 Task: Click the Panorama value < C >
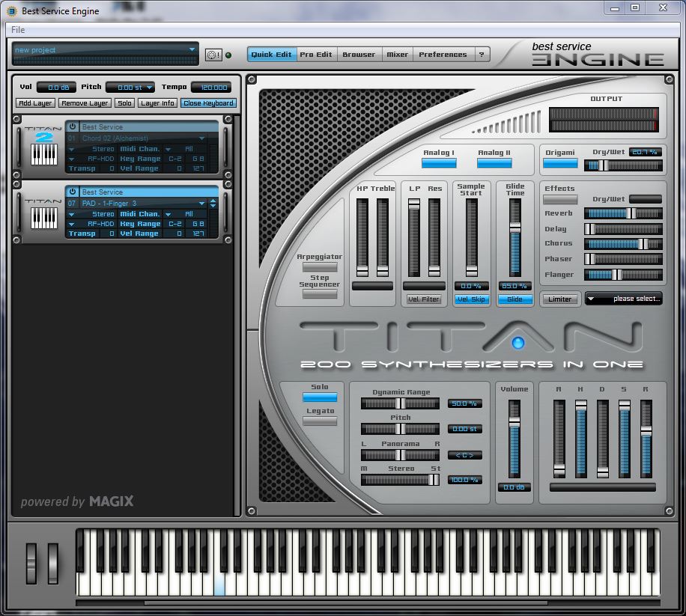click(464, 455)
